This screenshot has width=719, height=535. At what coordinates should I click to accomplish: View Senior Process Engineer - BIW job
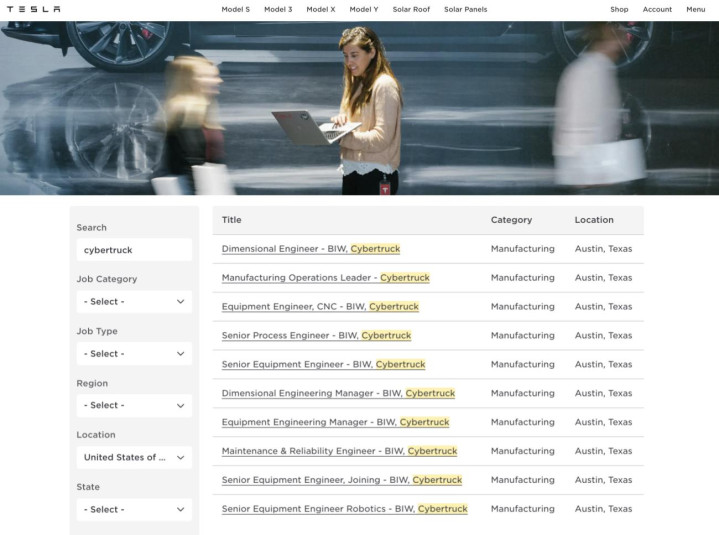click(316, 336)
